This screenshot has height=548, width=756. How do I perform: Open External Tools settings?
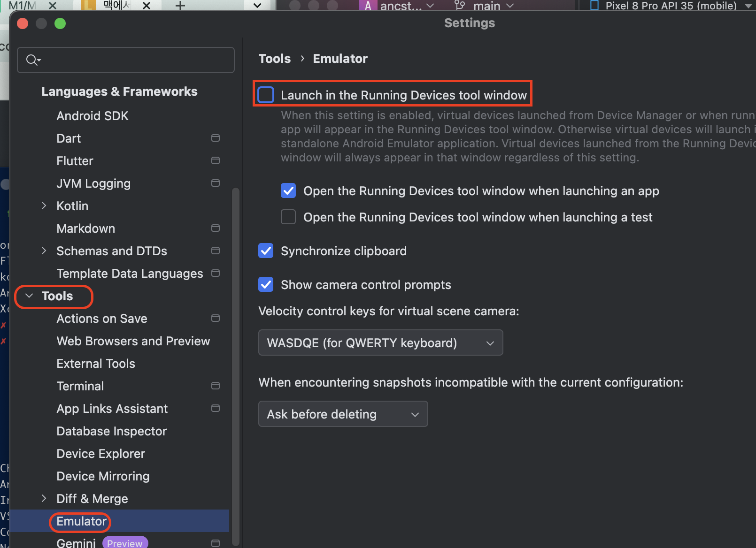point(96,363)
